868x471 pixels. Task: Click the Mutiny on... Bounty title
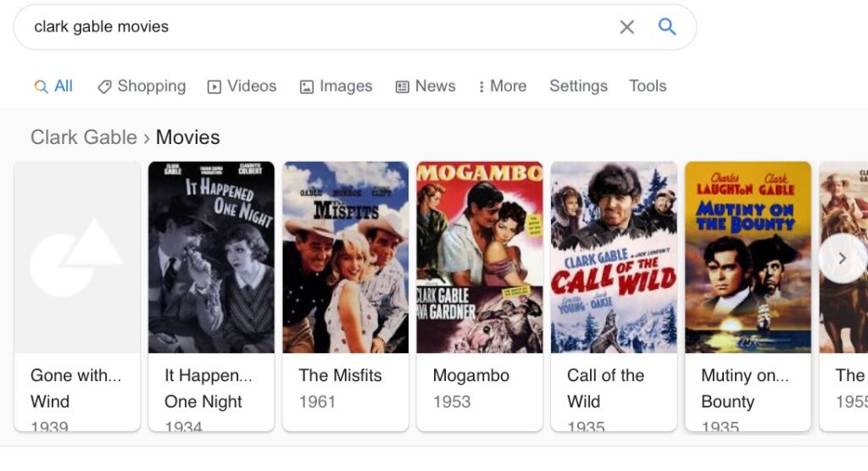(745, 389)
